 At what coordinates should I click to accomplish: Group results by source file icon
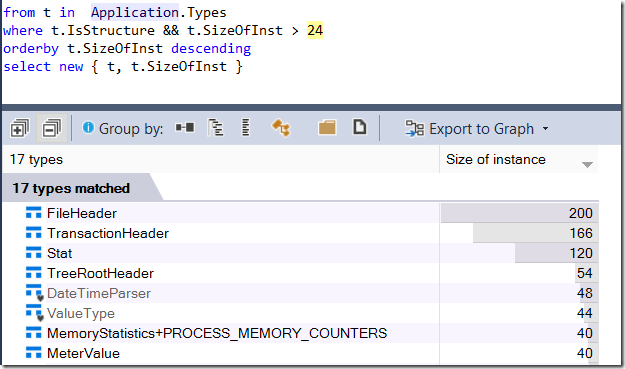360,127
